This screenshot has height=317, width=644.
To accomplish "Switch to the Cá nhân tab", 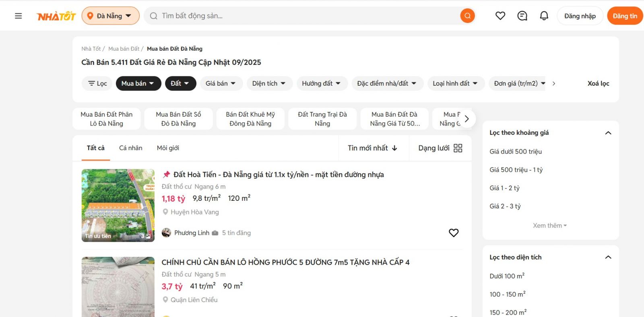I will [x=130, y=148].
